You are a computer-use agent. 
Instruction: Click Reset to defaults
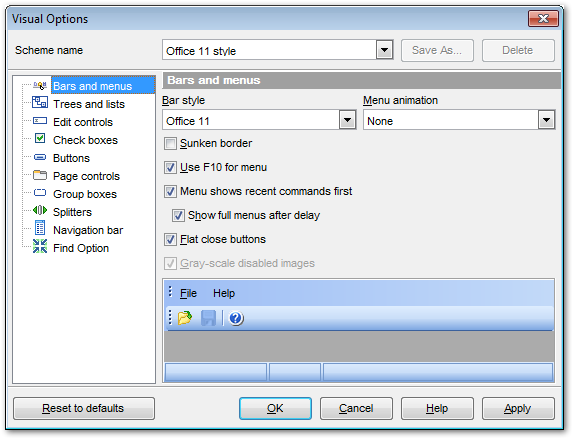[84, 408]
